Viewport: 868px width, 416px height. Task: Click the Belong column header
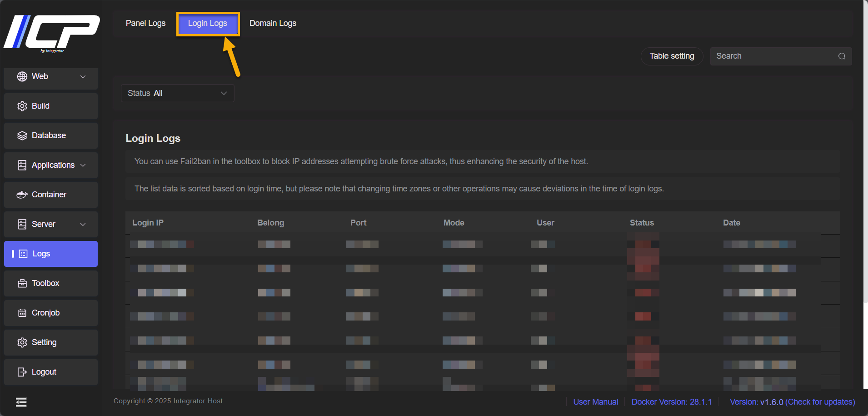[270, 223]
